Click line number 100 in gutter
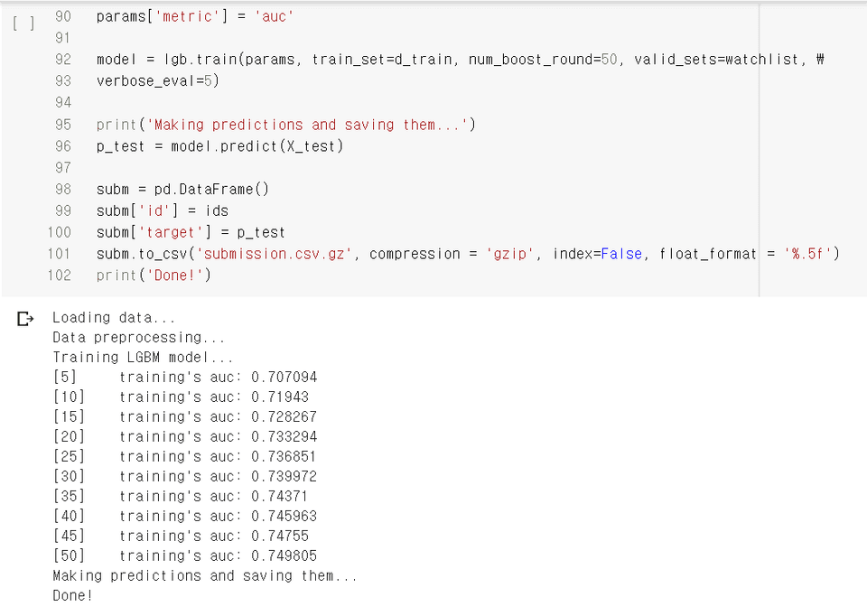This screenshot has height=616, width=867. pyautogui.click(x=60, y=232)
